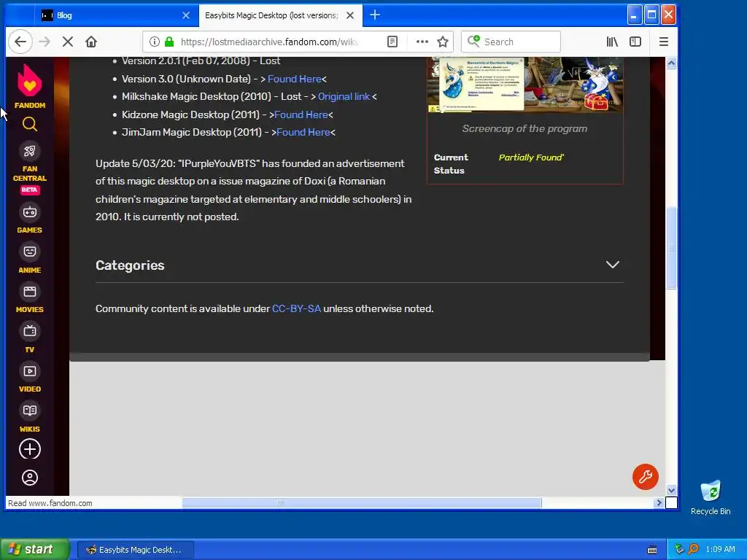Open the Library bookmarks icon
The height and width of the screenshot is (560, 747).
pyautogui.click(x=612, y=42)
